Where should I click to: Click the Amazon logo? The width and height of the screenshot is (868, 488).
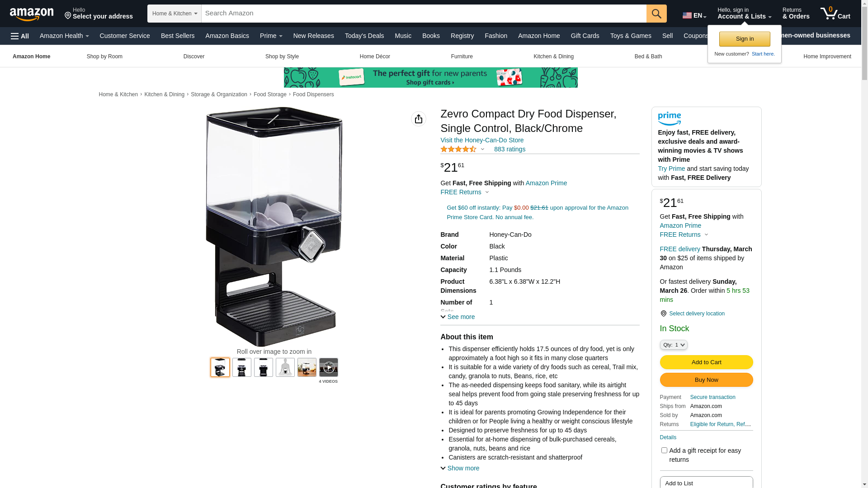tap(32, 14)
